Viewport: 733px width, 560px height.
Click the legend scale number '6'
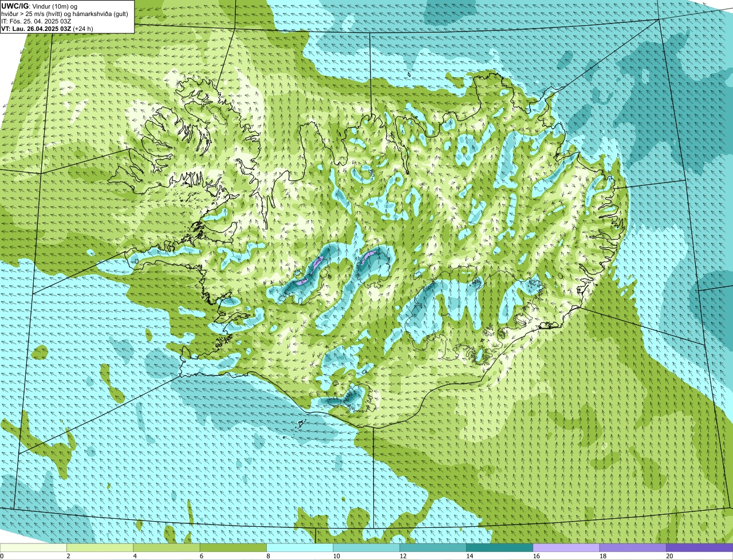201,556
